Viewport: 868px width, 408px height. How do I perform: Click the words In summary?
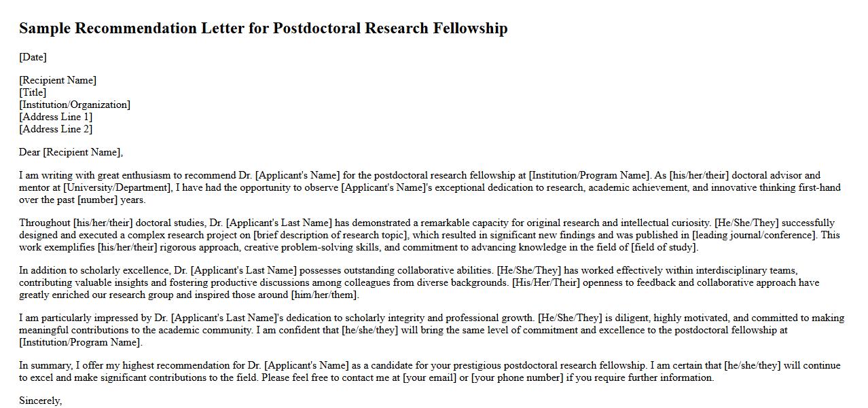point(46,365)
